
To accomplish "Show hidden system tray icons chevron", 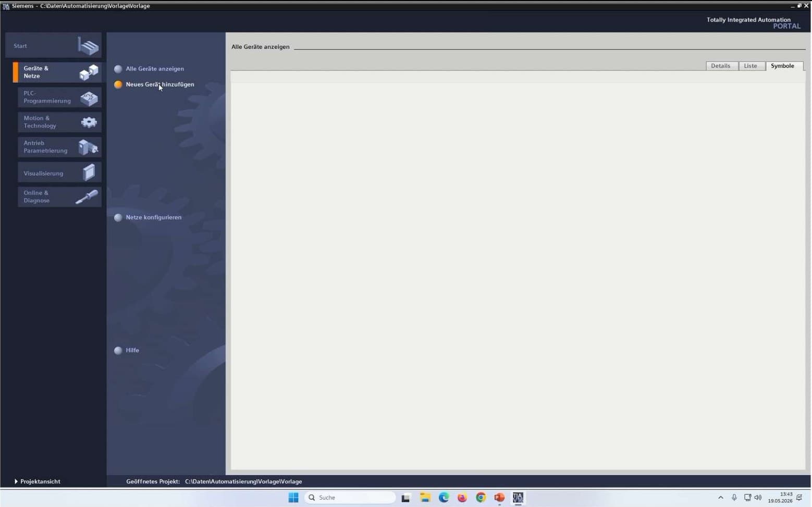I will pyautogui.click(x=721, y=498).
